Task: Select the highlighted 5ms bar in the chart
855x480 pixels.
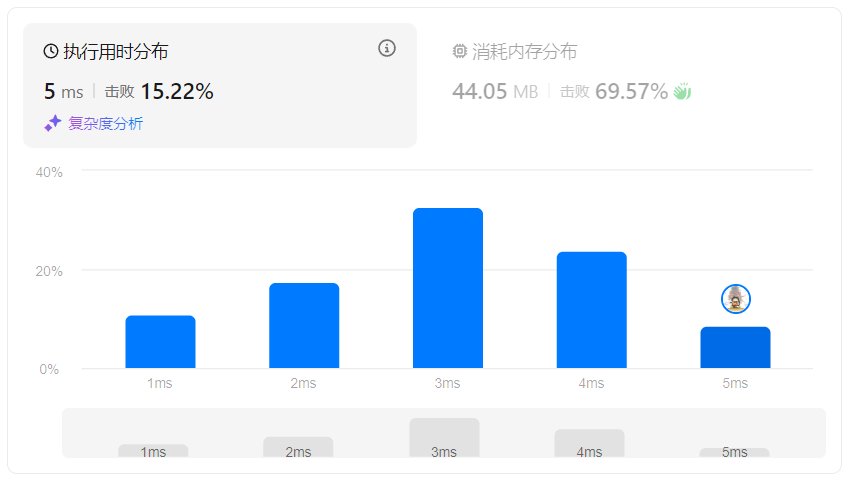Action: (735, 347)
